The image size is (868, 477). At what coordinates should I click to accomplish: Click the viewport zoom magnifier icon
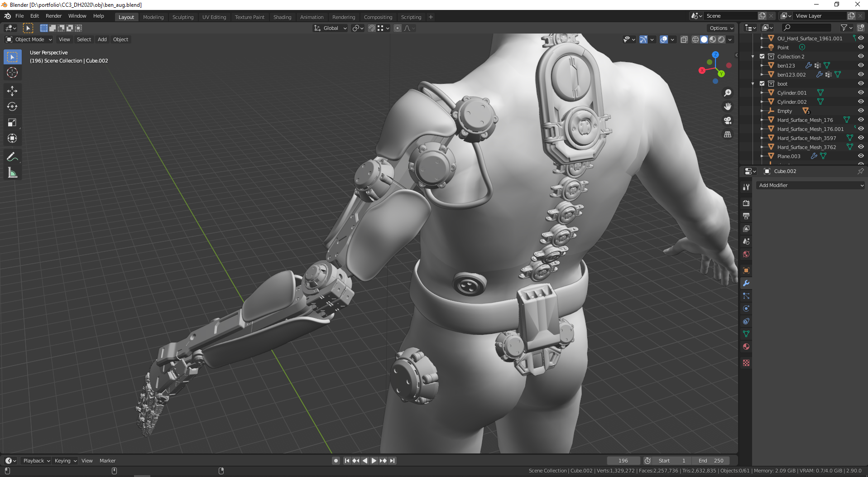coord(728,93)
